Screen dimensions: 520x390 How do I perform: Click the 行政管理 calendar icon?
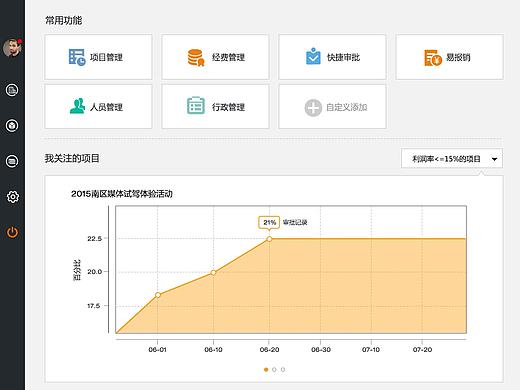click(196, 105)
